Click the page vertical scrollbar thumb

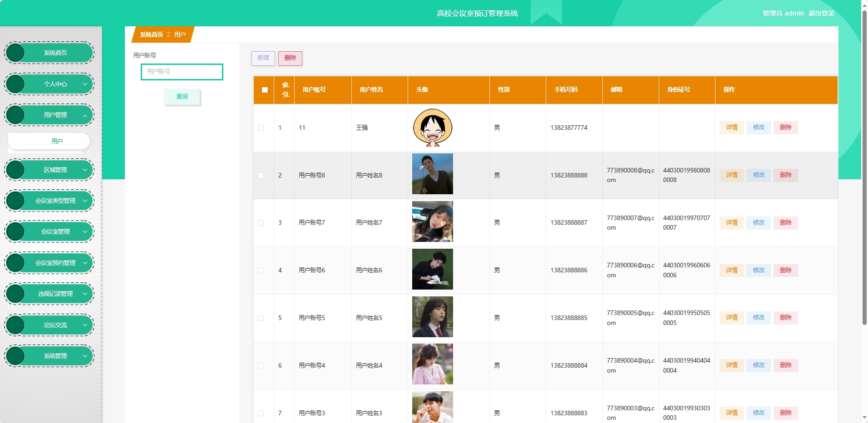point(864,167)
